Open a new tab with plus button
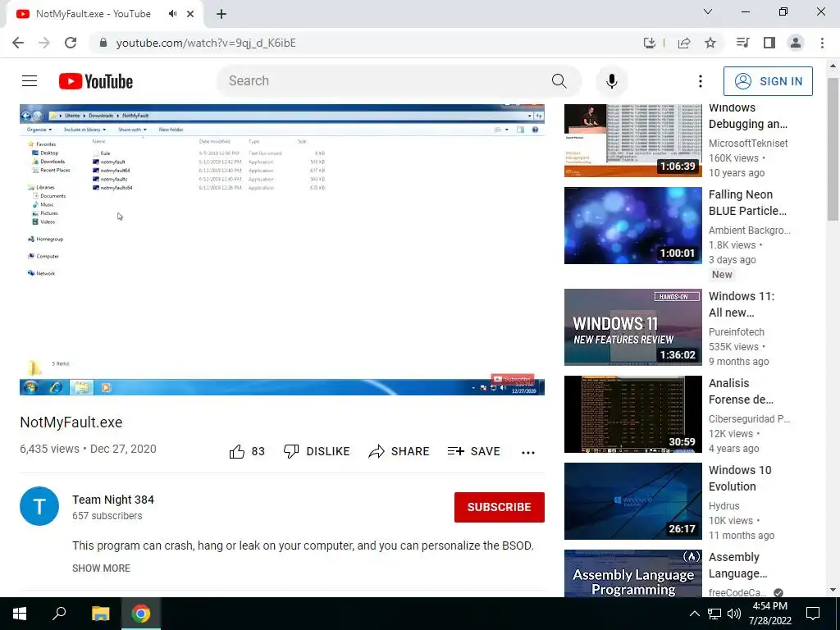Screen dimensions: 840x630 click(x=221, y=14)
